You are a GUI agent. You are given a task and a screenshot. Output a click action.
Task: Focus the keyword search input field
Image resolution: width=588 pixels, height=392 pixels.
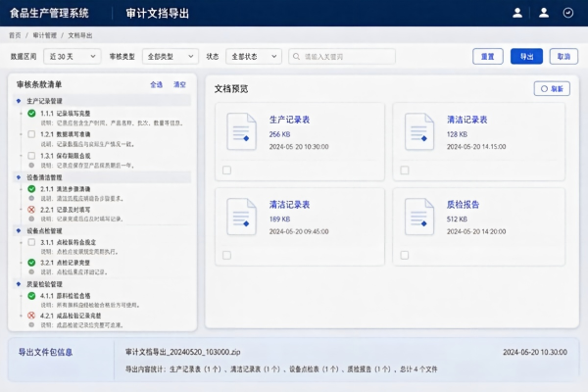[x=342, y=57]
